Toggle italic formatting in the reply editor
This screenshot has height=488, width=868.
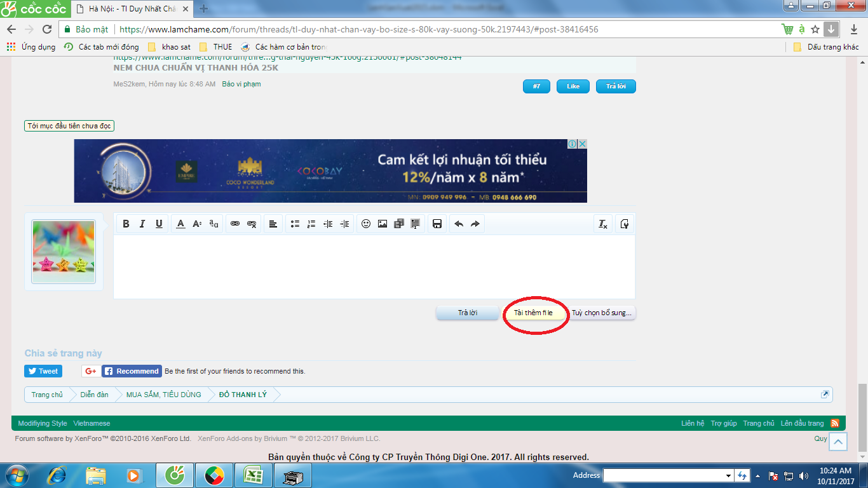pos(142,224)
